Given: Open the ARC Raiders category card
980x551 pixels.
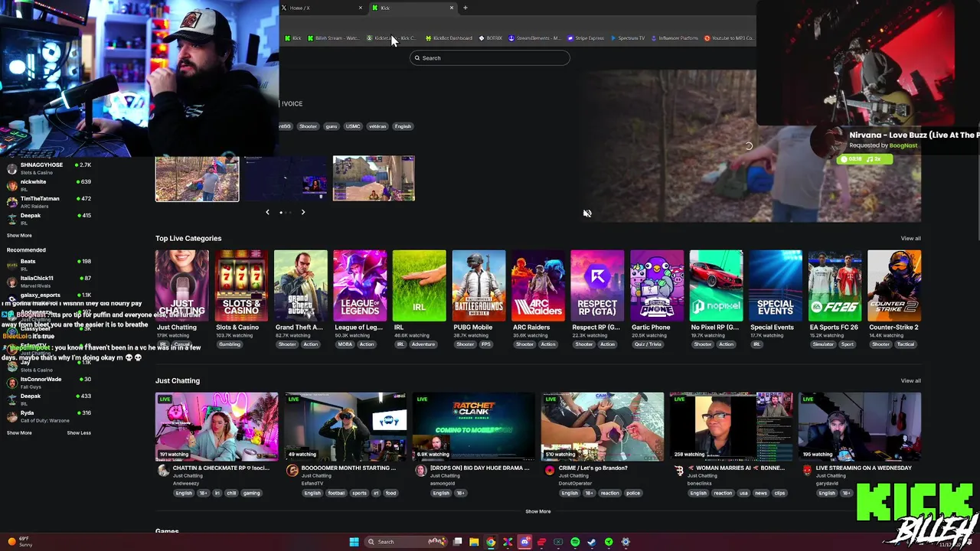Looking at the screenshot, I should click(538, 285).
